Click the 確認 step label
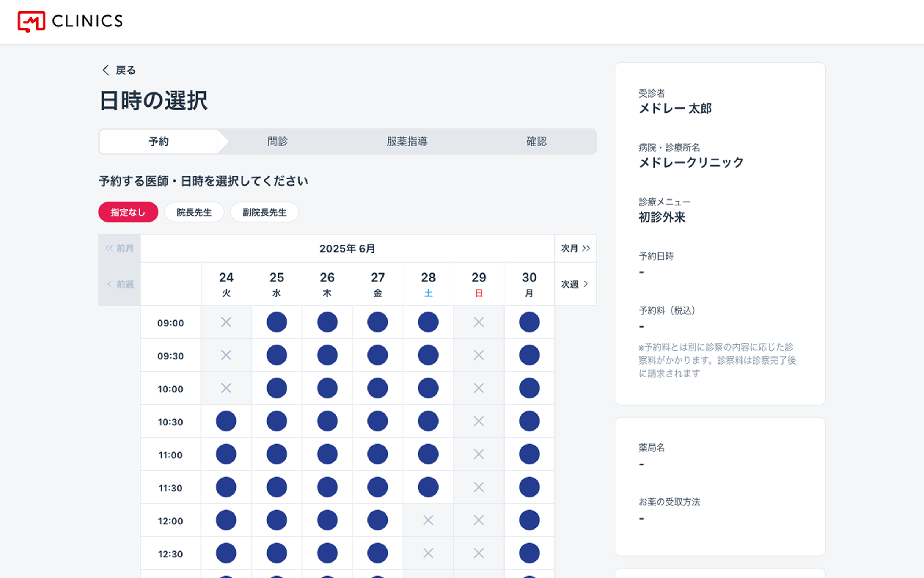The height and width of the screenshot is (578, 924). pyautogui.click(x=536, y=142)
